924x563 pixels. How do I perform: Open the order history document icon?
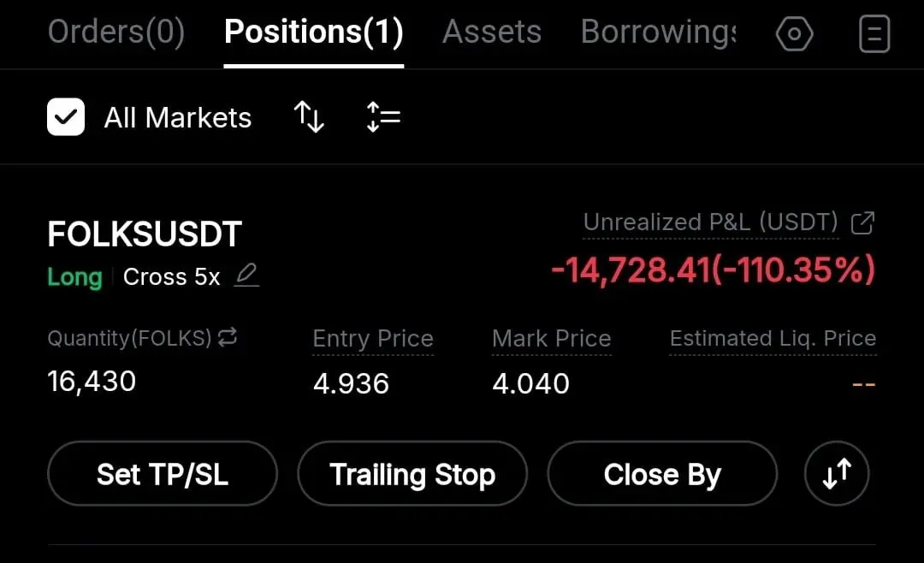pos(874,34)
